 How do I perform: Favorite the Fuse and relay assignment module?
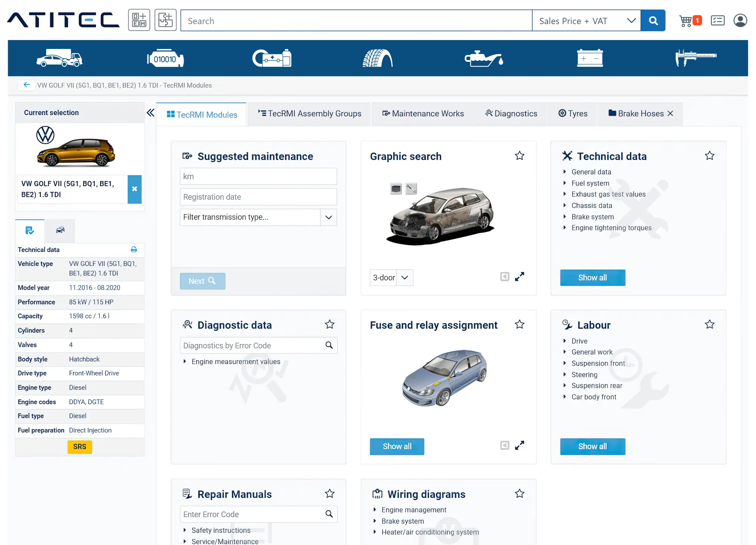pyautogui.click(x=519, y=324)
